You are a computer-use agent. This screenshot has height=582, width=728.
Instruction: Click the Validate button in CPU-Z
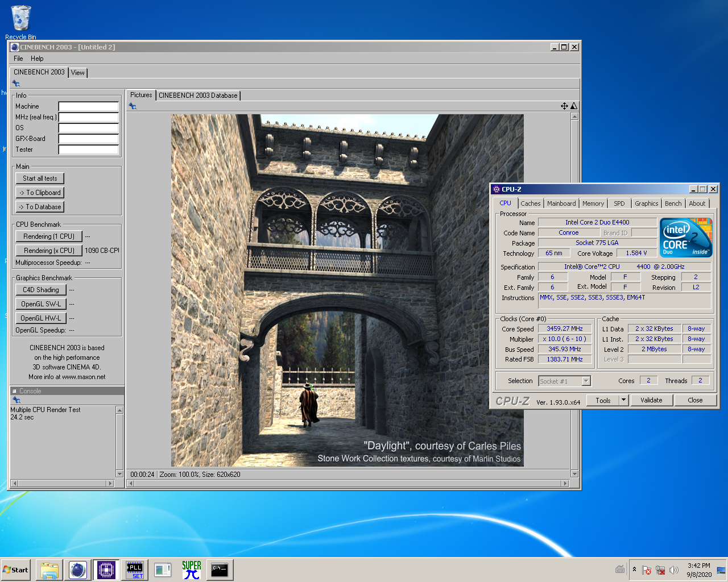tap(651, 400)
